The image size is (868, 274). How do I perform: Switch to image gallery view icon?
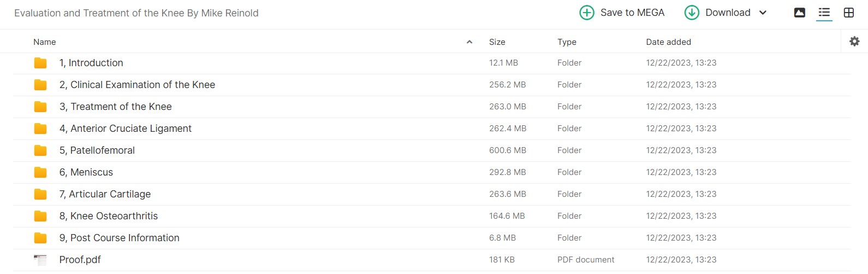[800, 13]
